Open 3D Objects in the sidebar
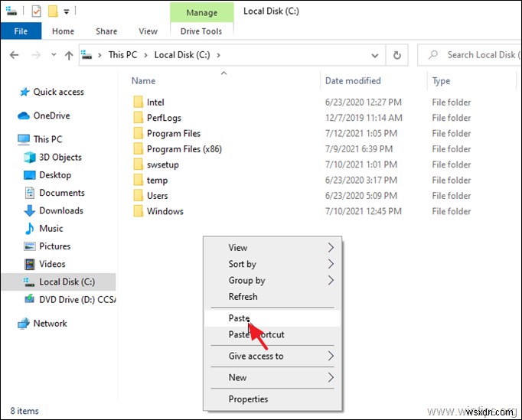522x420 pixels. click(x=60, y=157)
